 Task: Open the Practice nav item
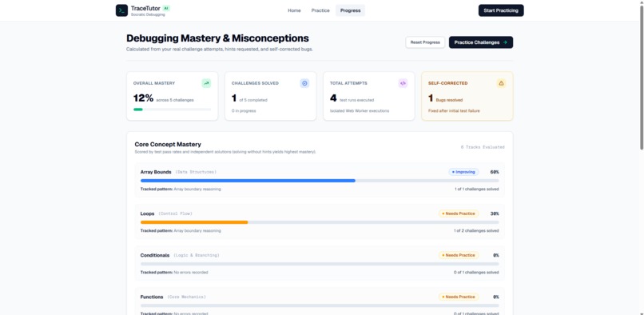tap(320, 10)
